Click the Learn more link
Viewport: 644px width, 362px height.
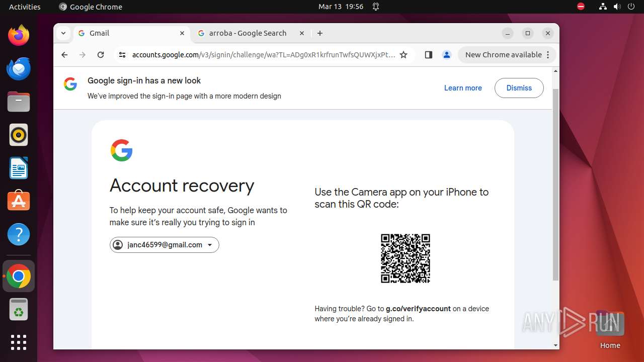[x=463, y=88]
